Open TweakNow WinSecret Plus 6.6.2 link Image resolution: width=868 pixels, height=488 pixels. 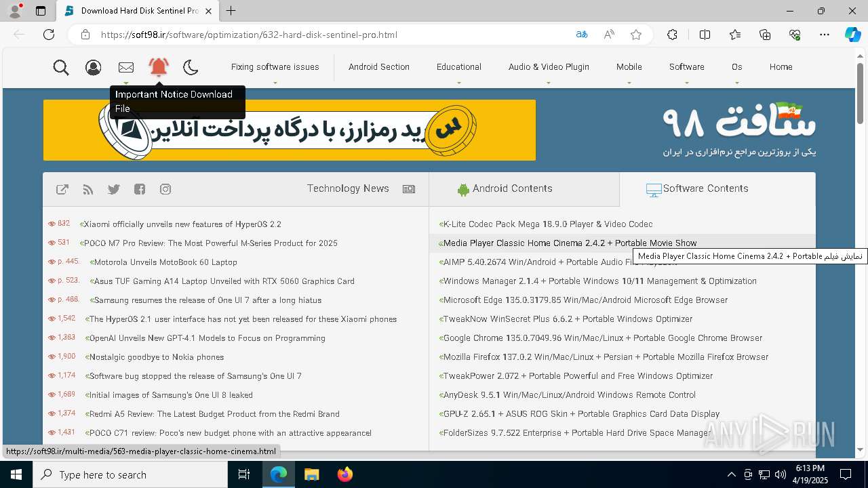coord(568,319)
